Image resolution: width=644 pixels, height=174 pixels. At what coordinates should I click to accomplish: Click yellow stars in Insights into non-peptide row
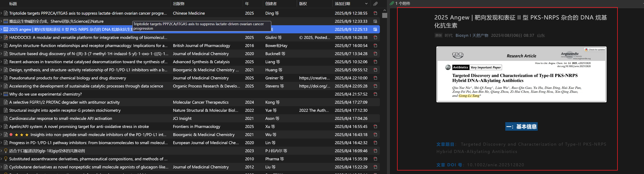22,135
